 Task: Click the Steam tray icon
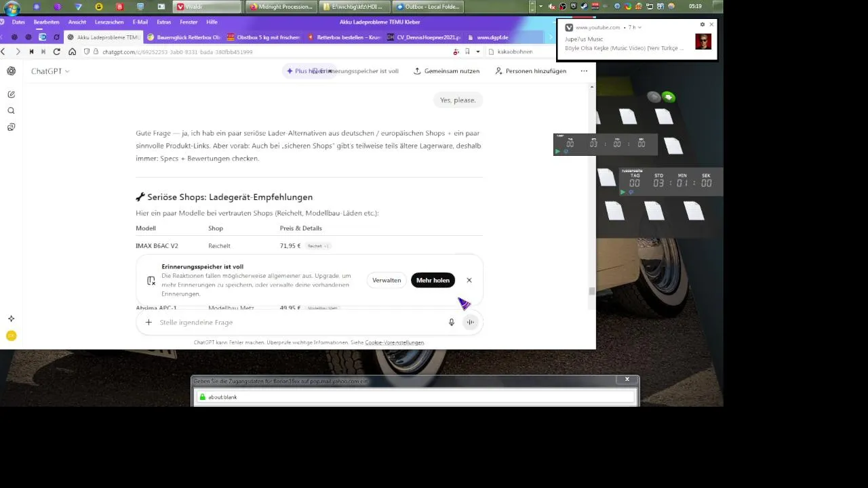(x=585, y=7)
